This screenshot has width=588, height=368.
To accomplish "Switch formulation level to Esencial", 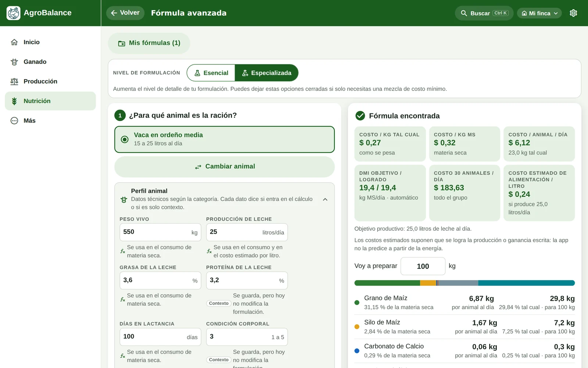I will pos(211,73).
